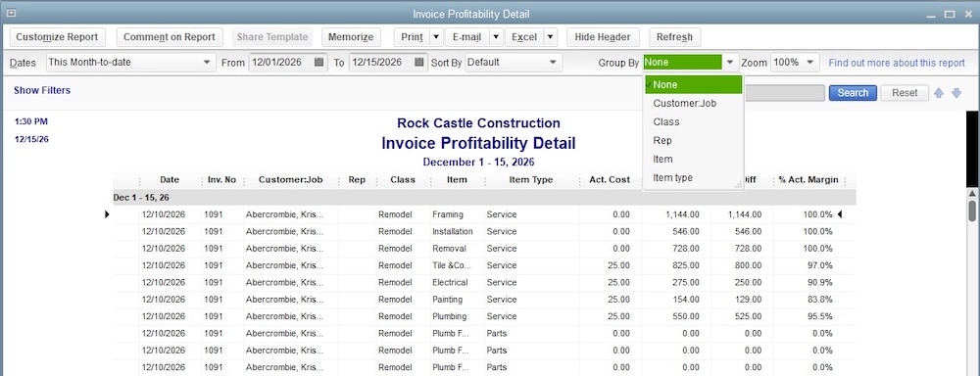The width and height of the screenshot is (980, 376).
Task: Select None in Group By list
Action: pos(693,85)
